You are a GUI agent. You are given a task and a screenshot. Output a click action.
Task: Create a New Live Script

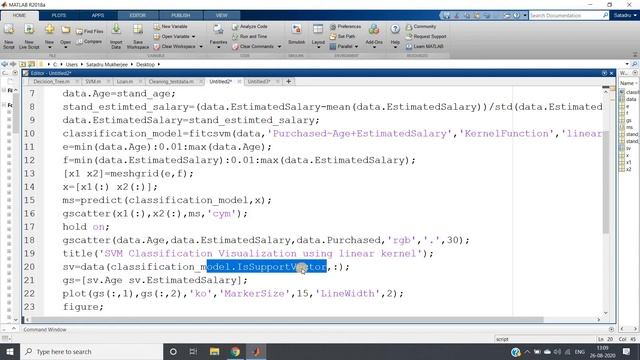pyautogui.click(x=29, y=36)
